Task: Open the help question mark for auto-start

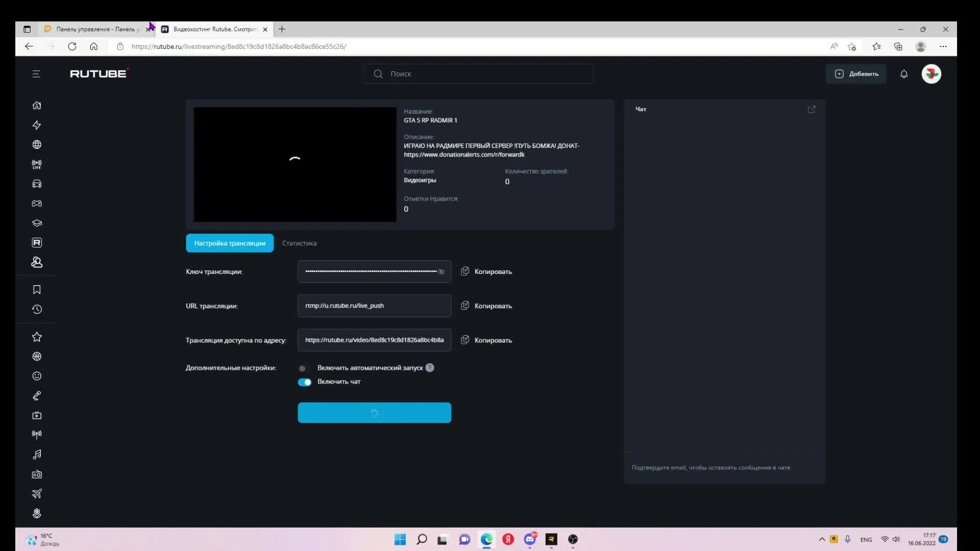Action: [430, 368]
